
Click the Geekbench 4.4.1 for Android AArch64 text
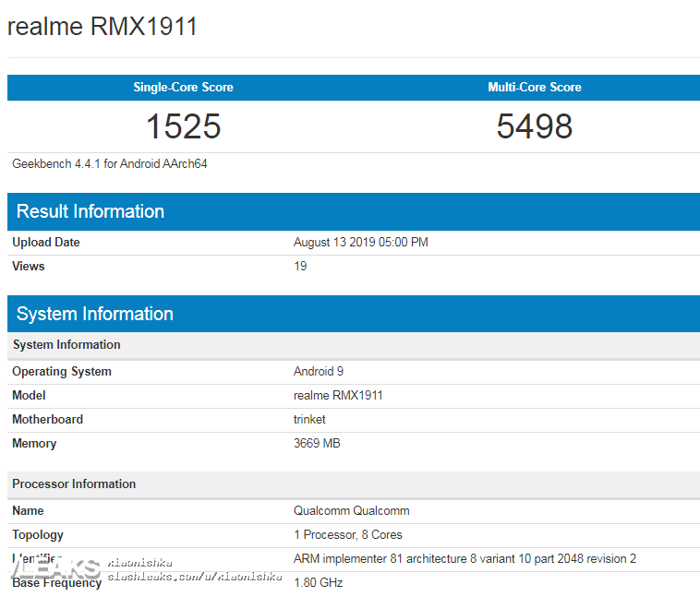(109, 163)
